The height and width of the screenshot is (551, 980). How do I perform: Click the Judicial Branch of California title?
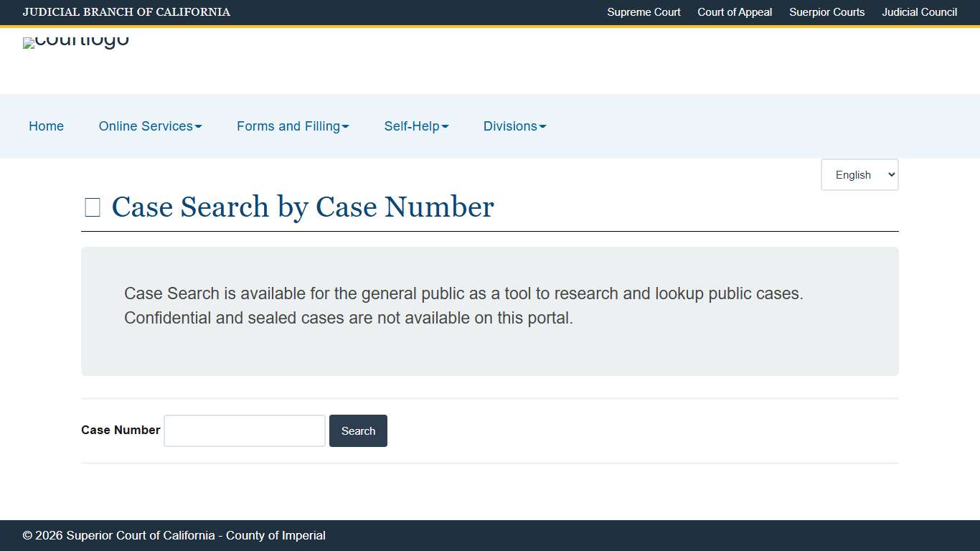(126, 12)
